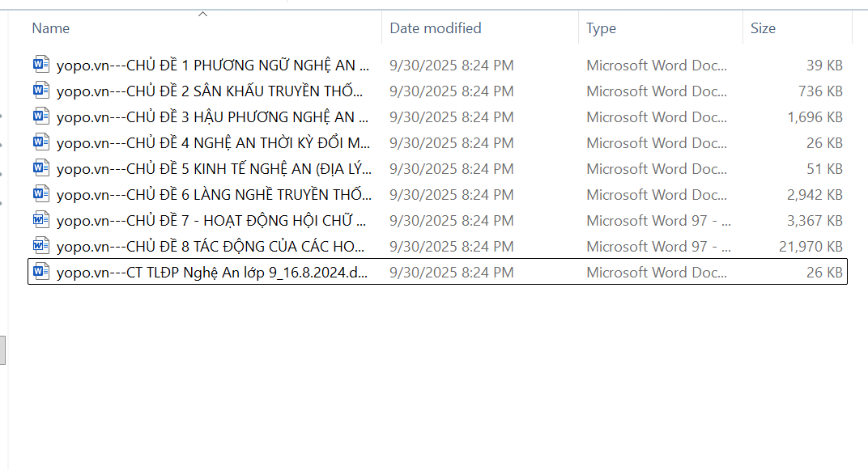868x470 pixels.
Task: Click the sort direction arrow above Name
Action: [202, 14]
